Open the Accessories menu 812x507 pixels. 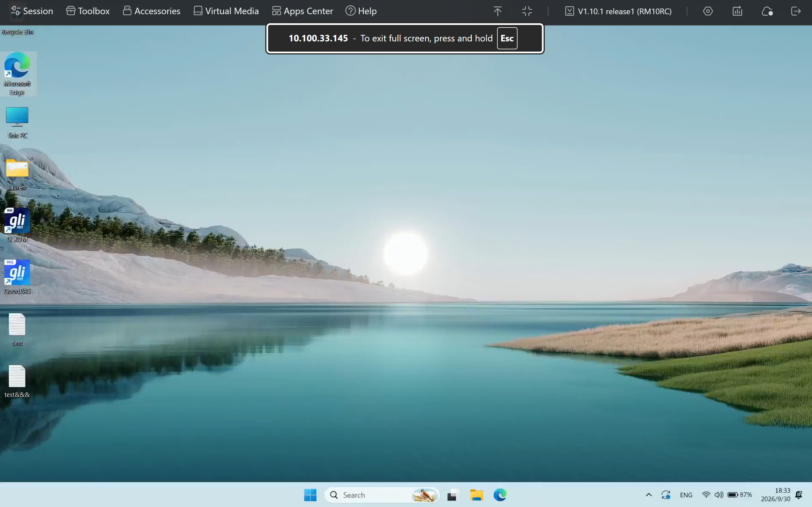[151, 11]
